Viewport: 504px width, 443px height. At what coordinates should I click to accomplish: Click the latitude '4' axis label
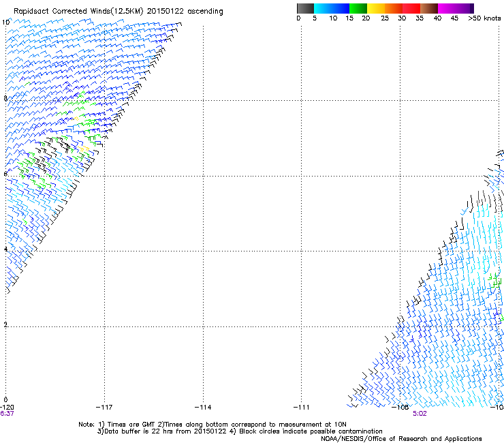tap(5, 249)
